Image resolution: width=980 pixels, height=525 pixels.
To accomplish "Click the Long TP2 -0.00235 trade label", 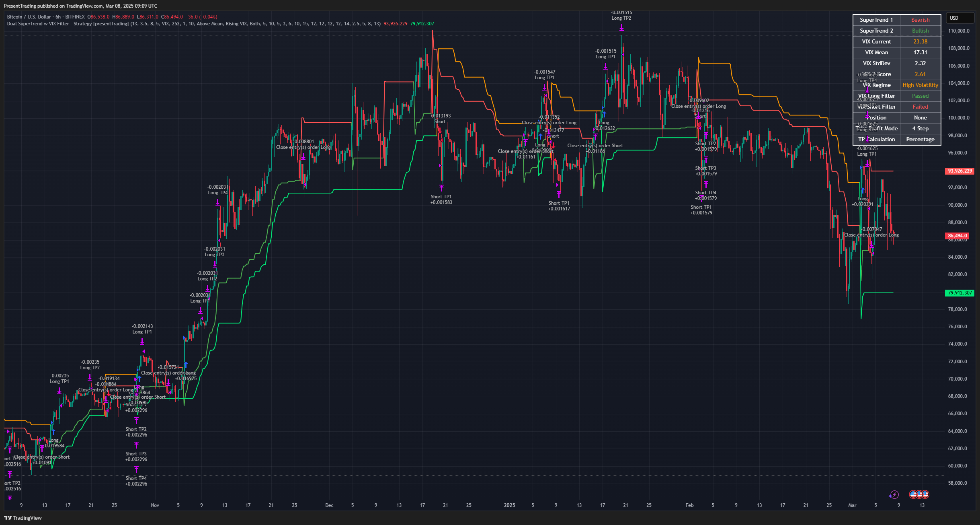I will pos(90,365).
